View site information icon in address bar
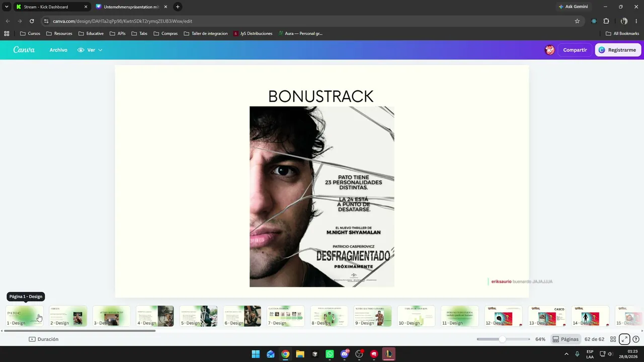This screenshot has width=644, height=362. (46, 21)
